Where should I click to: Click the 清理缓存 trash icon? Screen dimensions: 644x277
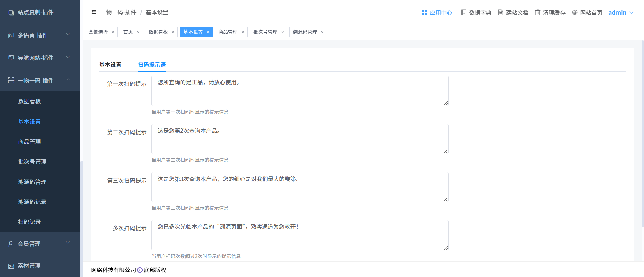[538, 12]
